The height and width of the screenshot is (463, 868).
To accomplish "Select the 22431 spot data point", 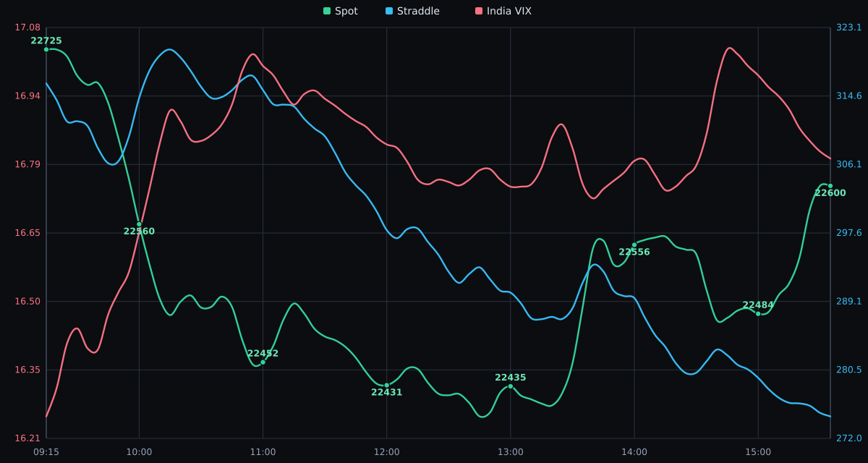I will 387,385.
